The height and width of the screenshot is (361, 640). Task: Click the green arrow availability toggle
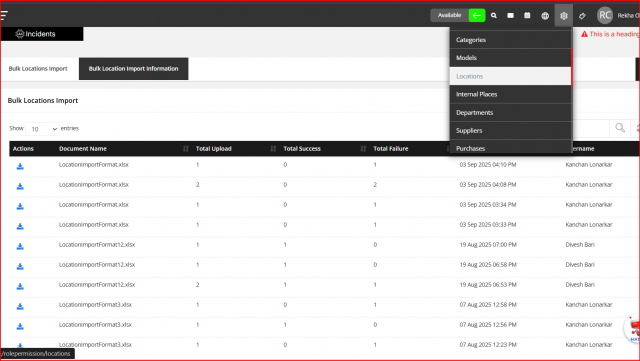click(477, 16)
